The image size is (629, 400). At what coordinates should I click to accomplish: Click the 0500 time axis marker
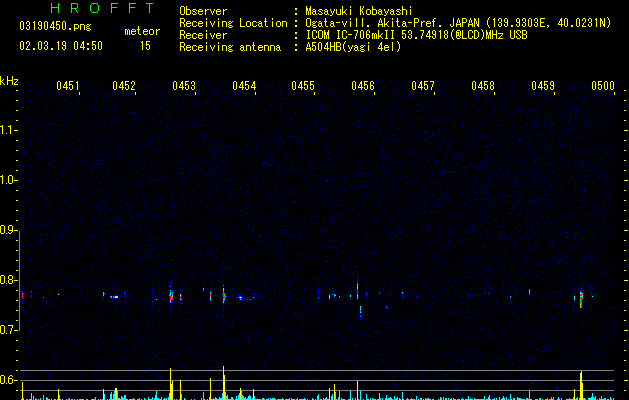603,85
